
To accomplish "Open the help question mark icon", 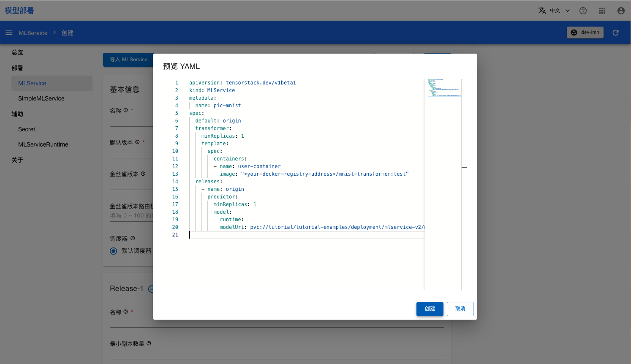I will (x=583, y=11).
